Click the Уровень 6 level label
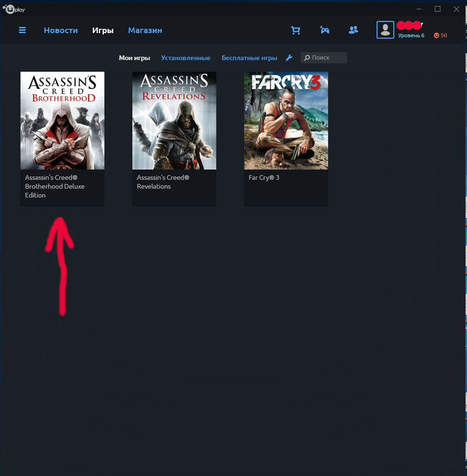467x476 pixels. pos(411,35)
